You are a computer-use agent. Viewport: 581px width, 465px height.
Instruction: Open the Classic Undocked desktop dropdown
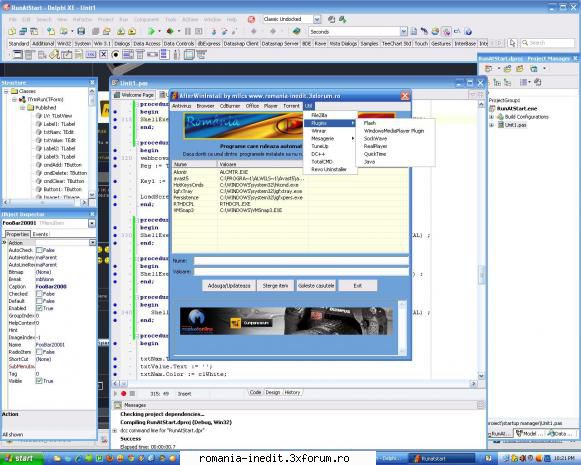[x=317, y=19]
